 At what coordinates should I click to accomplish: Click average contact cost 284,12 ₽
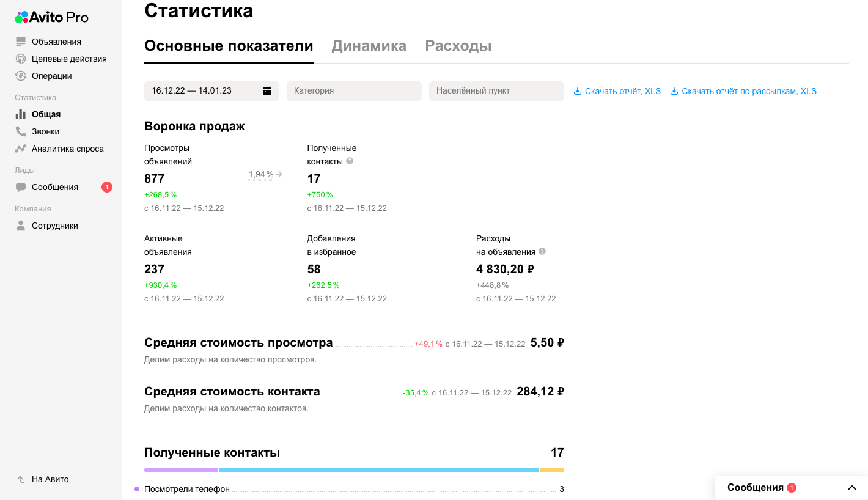(540, 391)
